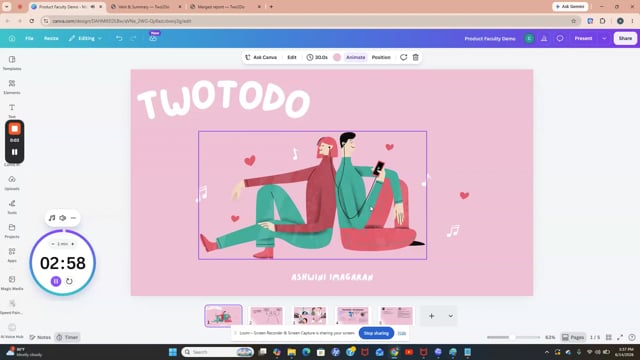Viewport: 640px width, 360px height.
Task: Open the pink color swatch
Action: (337, 57)
